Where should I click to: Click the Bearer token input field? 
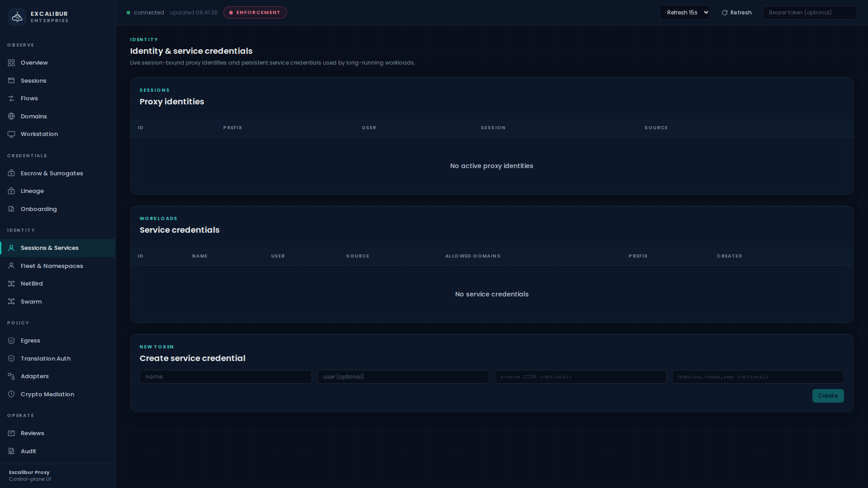pyautogui.click(x=810, y=12)
